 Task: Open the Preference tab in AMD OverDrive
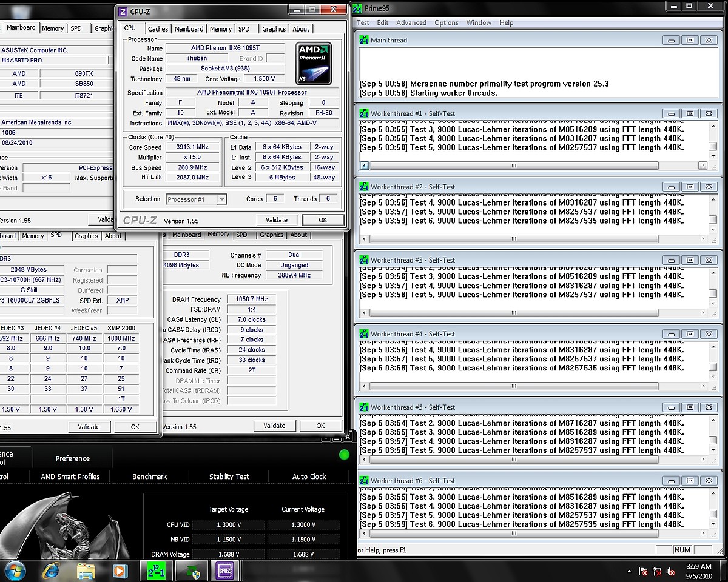click(72, 458)
